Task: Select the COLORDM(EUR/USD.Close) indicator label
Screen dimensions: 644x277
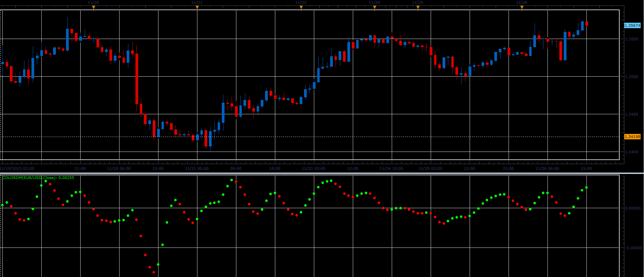Action: point(38,178)
